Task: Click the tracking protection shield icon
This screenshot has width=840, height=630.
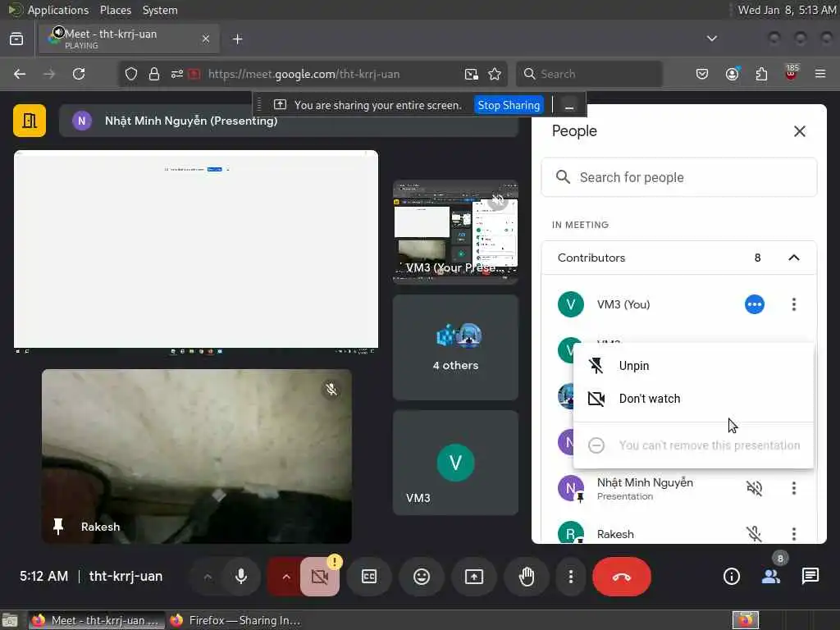Action: click(131, 74)
